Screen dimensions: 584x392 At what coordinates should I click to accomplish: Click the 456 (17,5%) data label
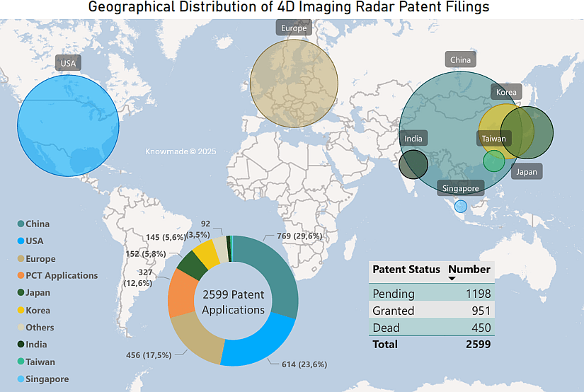[x=149, y=355]
